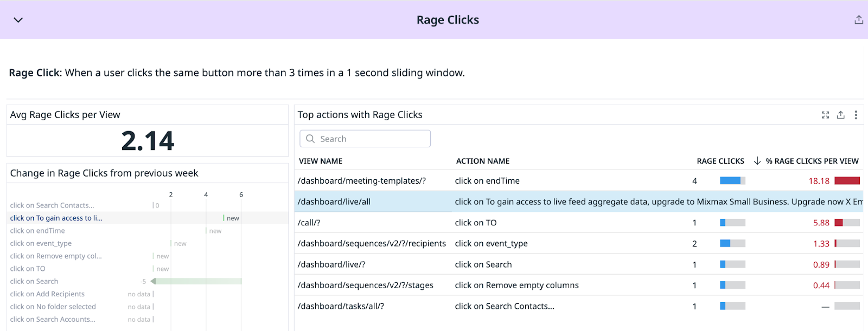This screenshot has width=868, height=331.
Task: Sort by % Rage Clicks Per View arrow
Action: click(757, 161)
